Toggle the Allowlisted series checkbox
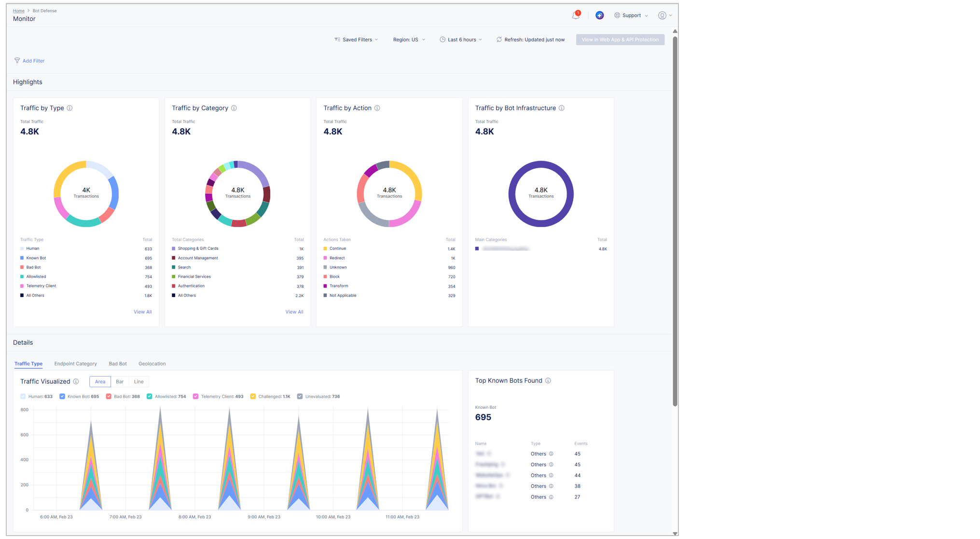980x539 pixels. [150, 396]
